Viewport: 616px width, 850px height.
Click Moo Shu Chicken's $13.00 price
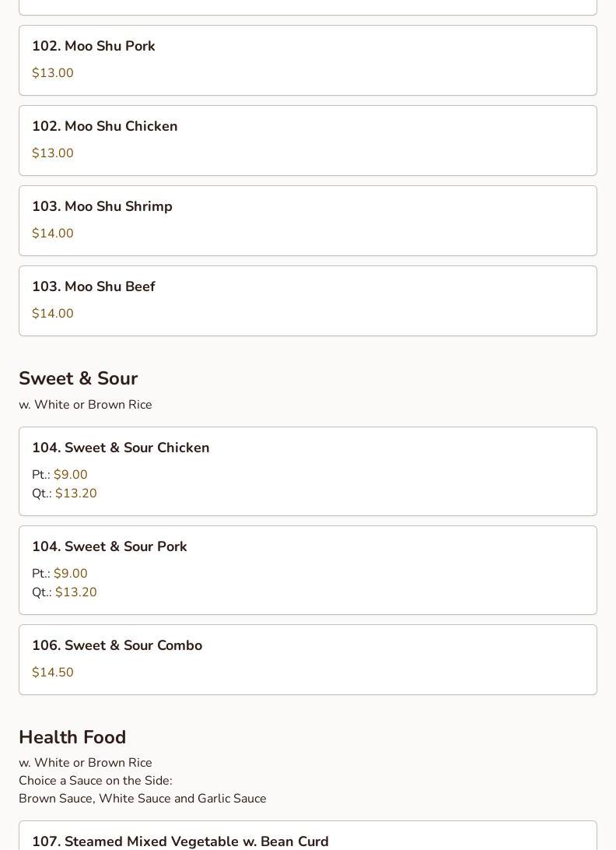53,153
